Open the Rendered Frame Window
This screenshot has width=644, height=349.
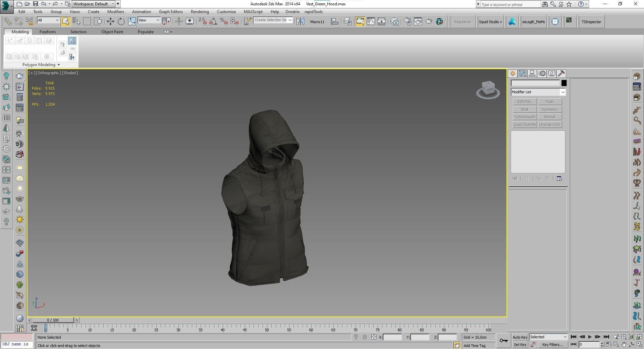(418, 21)
